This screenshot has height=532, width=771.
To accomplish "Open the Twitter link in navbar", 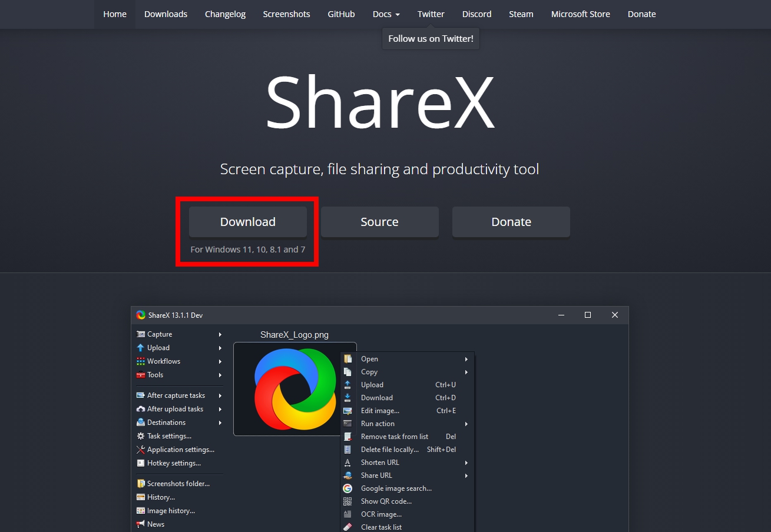I will 431,14.
